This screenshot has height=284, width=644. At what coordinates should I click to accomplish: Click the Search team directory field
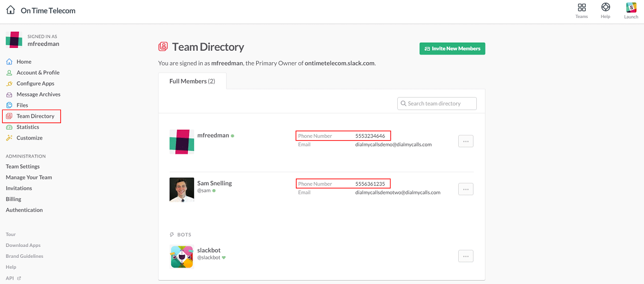pos(437,104)
